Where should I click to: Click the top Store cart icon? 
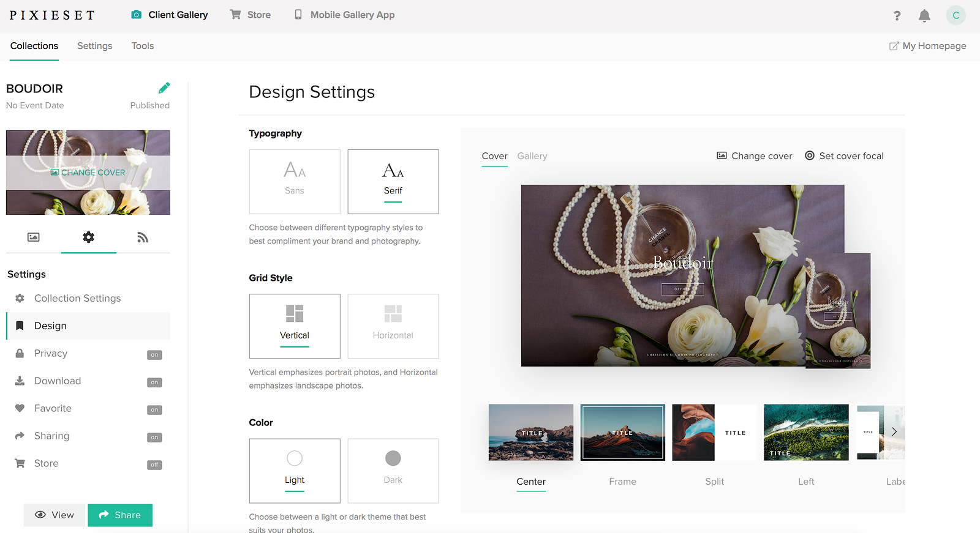pyautogui.click(x=235, y=15)
